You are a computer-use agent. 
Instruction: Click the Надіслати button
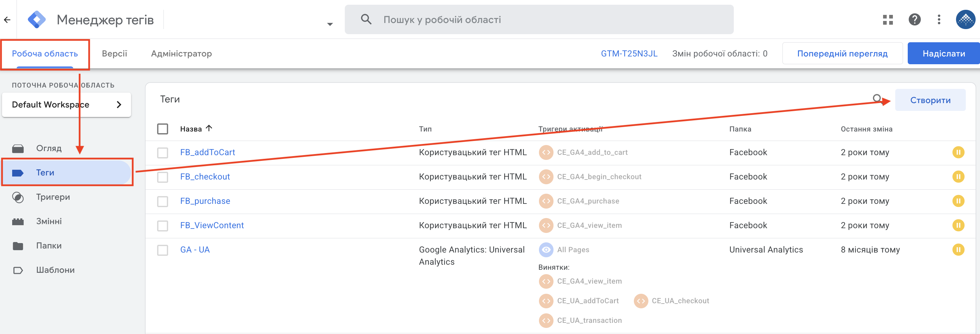(944, 54)
